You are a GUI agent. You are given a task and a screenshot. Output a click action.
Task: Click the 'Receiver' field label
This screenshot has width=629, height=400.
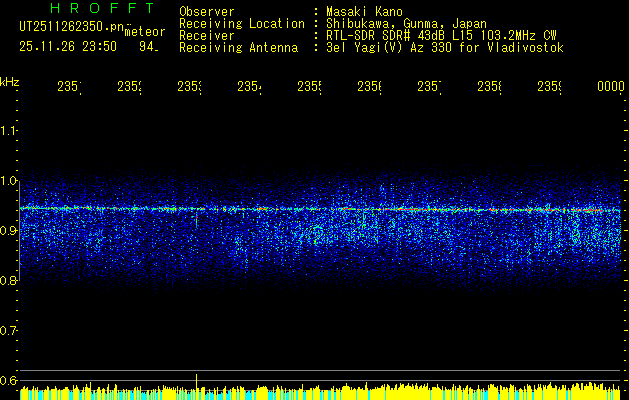(207, 36)
